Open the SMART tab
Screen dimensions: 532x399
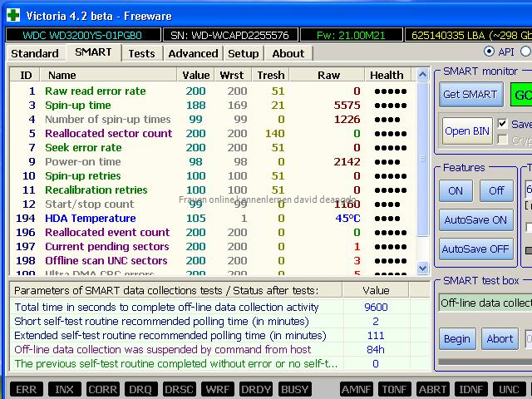click(x=93, y=52)
